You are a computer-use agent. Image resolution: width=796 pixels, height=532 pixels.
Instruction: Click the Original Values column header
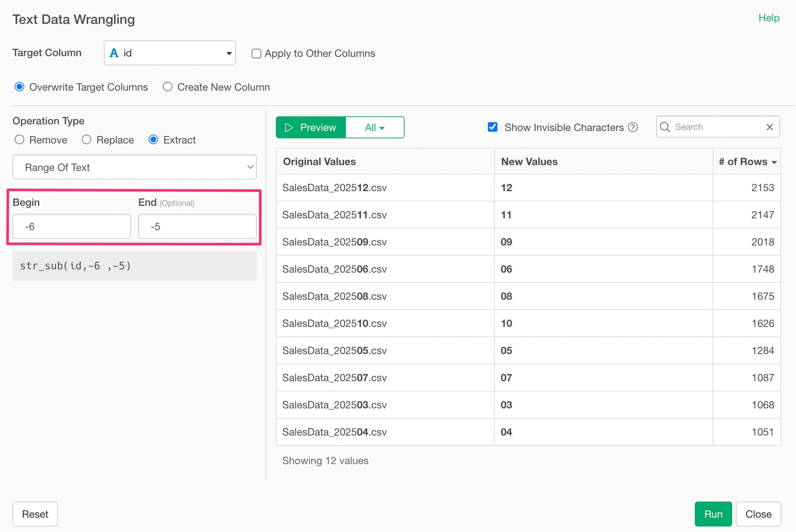coord(319,162)
